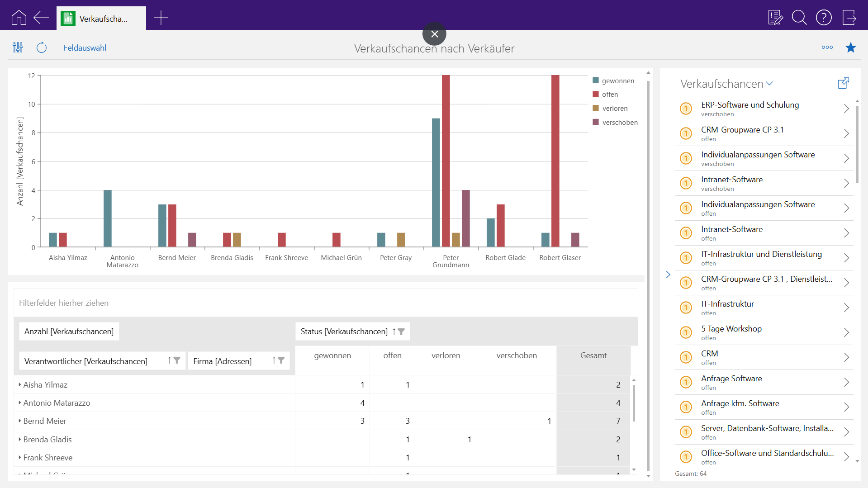The image size is (868, 488).
Task: Click the badge icon beside 5 Tage Workshop
Action: [686, 332]
